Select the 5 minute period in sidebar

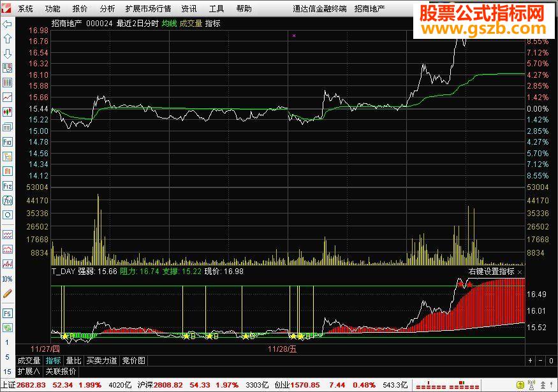pos(7,357)
